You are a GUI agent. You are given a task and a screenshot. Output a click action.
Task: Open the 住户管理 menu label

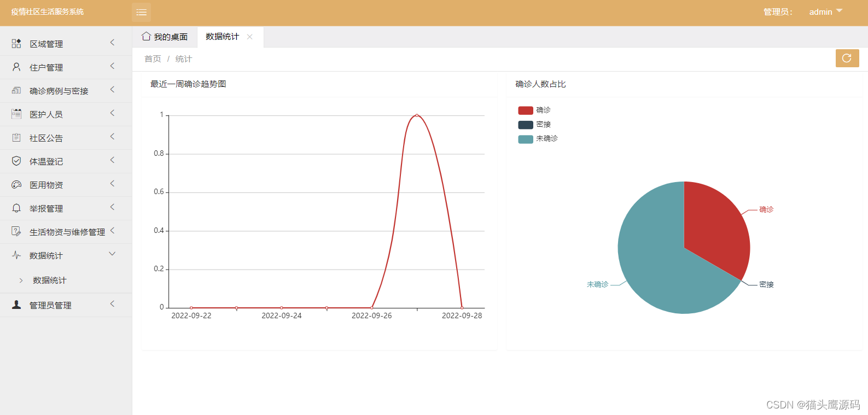click(x=46, y=67)
